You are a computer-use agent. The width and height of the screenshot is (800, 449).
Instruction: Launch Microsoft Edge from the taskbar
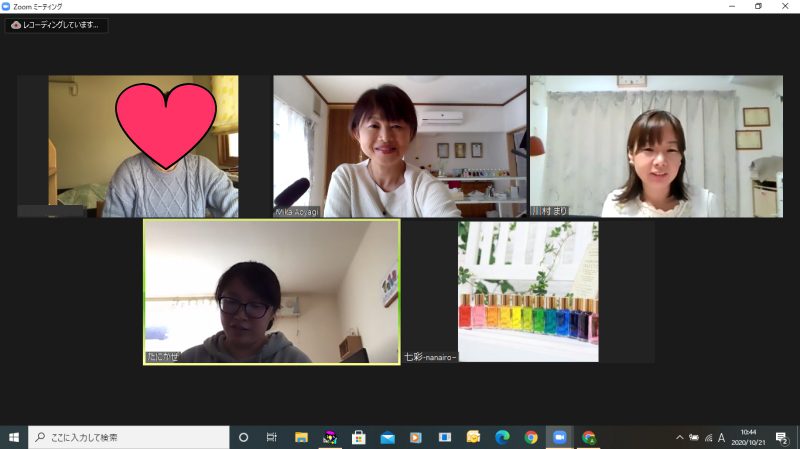[502, 437]
